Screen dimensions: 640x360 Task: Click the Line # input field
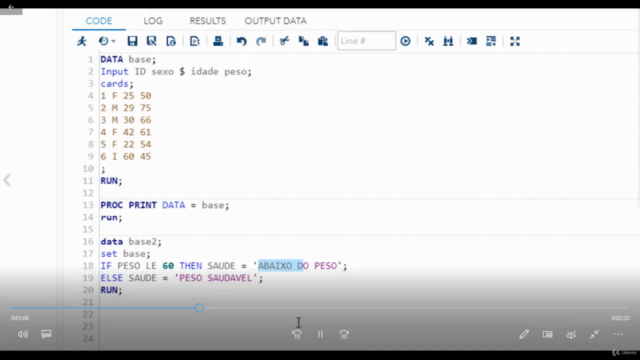coord(367,41)
